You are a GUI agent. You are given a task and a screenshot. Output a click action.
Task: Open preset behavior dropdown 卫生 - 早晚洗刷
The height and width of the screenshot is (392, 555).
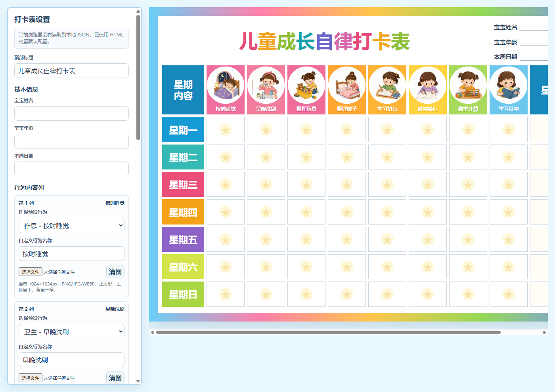click(x=71, y=332)
